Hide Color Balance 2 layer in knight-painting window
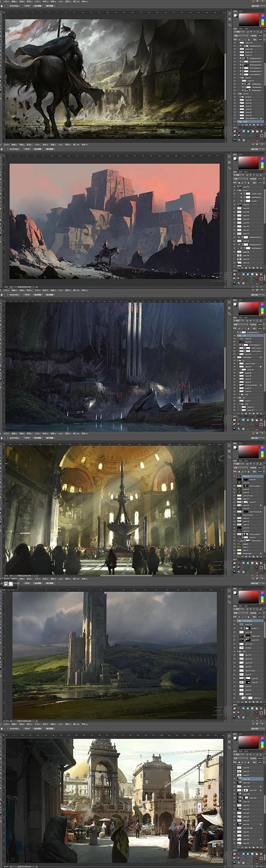Viewport: 266px width, 868px height. point(234,68)
